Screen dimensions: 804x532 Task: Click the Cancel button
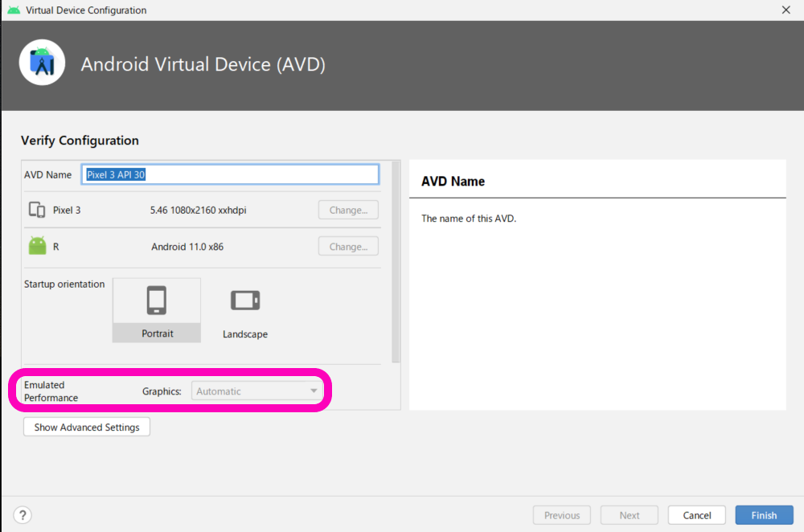pos(697,515)
